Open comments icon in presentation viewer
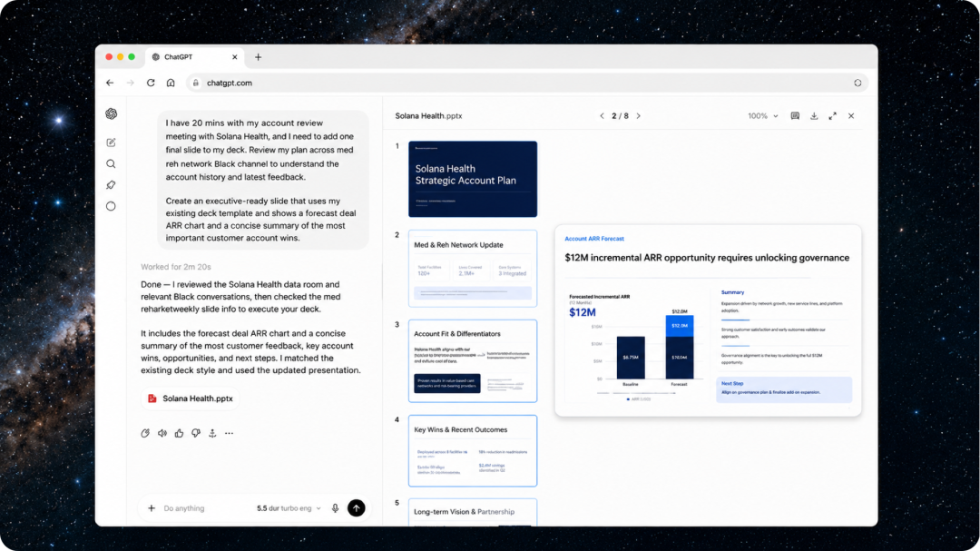This screenshot has width=980, height=551. 795,115
